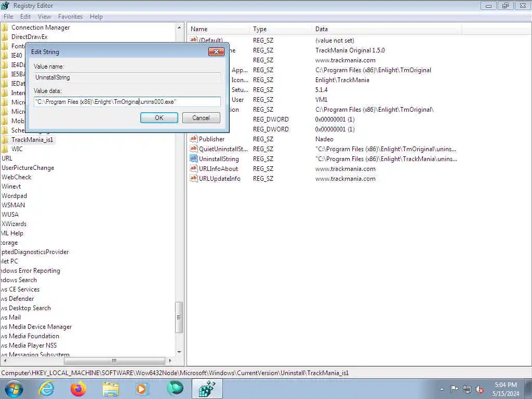Select the DirectDrawEx folder icon

(x=4, y=37)
